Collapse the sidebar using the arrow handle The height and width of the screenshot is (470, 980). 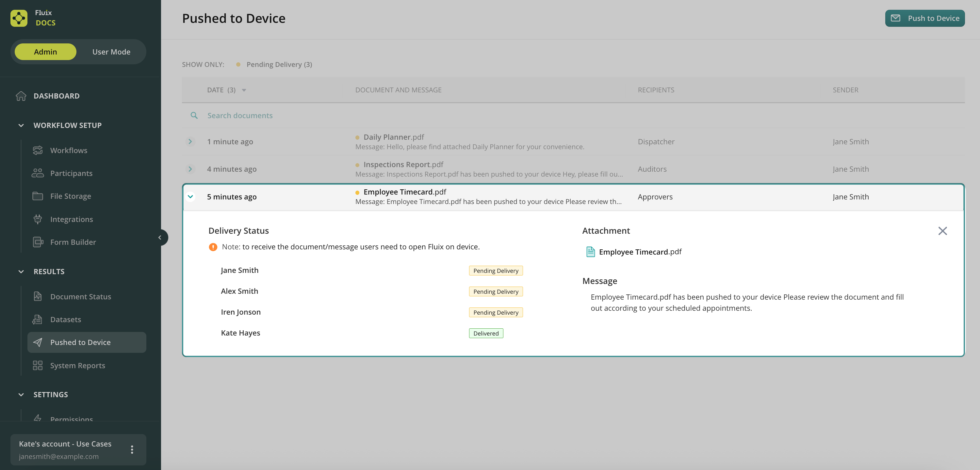point(160,238)
